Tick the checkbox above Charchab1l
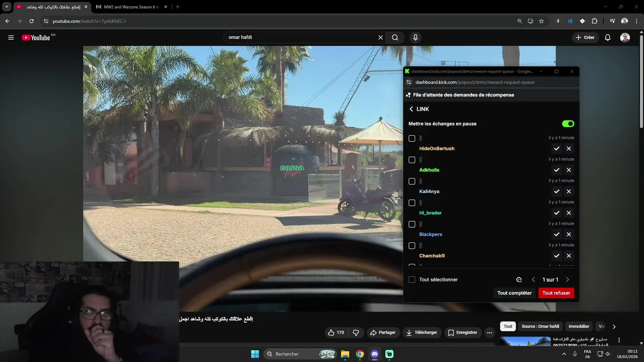Image resolution: width=644 pixels, height=362 pixels. [x=412, y=246]
